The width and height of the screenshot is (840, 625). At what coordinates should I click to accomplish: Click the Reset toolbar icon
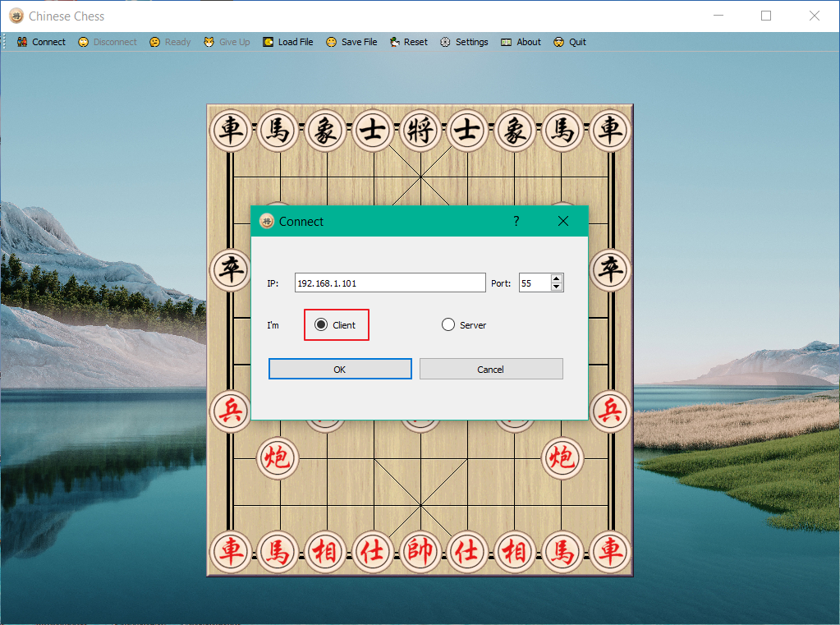395,42
